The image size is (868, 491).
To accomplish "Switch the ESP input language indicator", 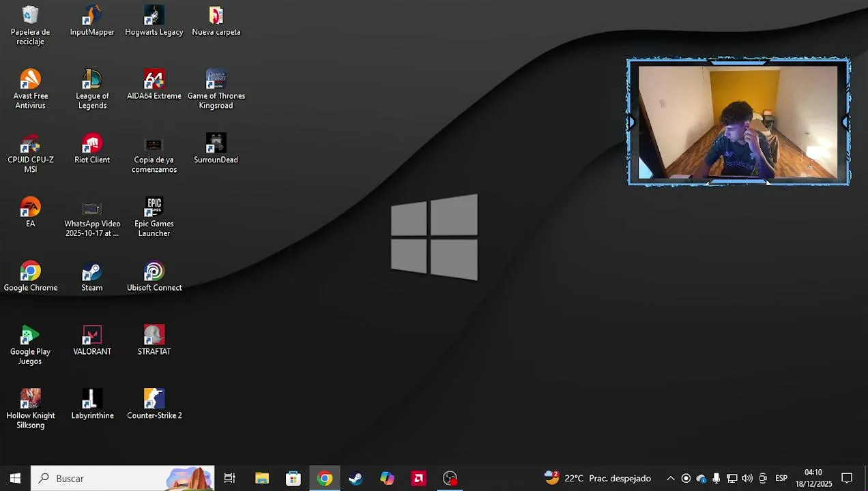I will (781, 478).
